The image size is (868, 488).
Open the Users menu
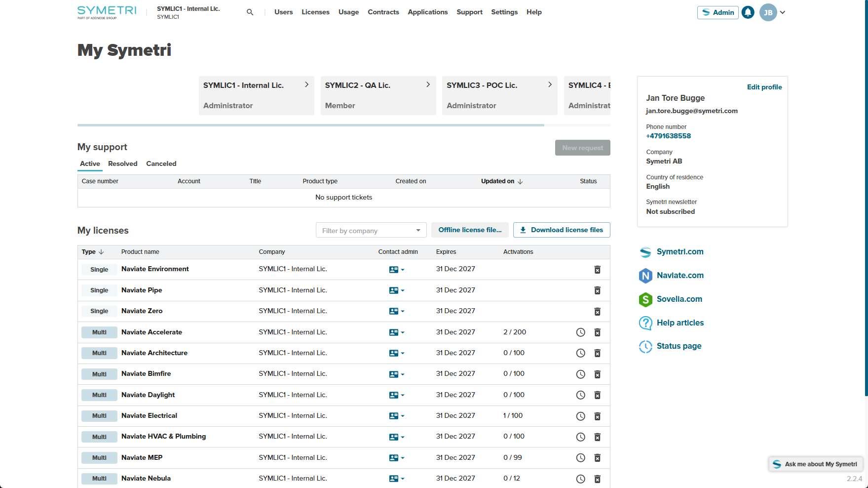[x=283, y=12]
